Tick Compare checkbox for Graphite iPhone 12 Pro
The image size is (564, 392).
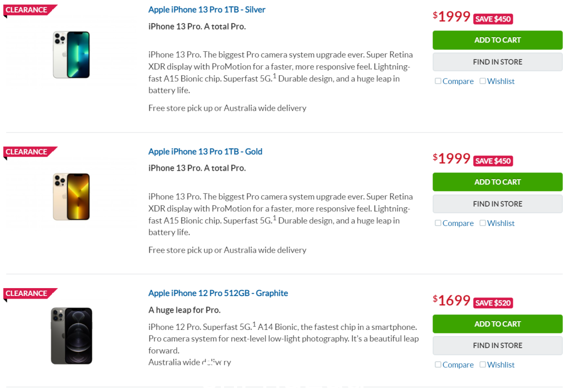pos(438,365)
